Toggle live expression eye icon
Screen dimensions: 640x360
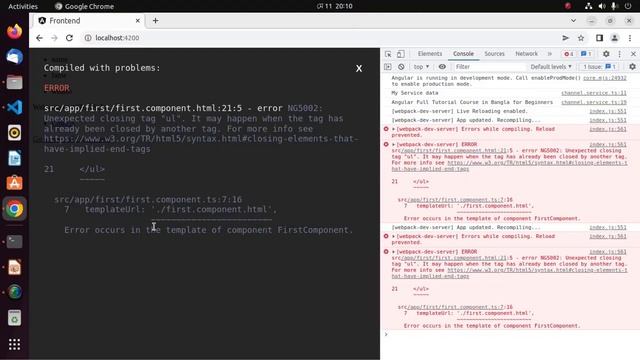click(x=442, y=67)
